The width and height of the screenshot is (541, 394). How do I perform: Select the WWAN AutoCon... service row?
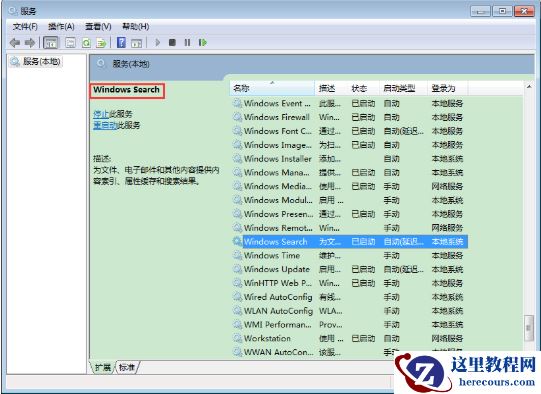(x=350, y=352)
